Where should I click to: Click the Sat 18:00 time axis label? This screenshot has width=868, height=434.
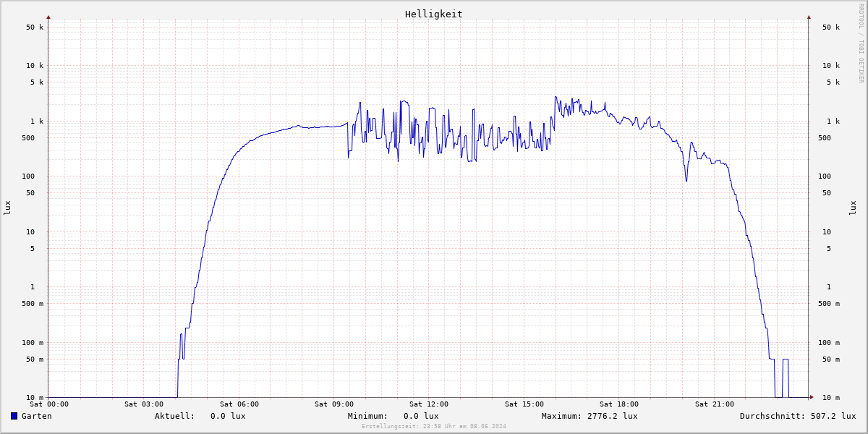619,404
